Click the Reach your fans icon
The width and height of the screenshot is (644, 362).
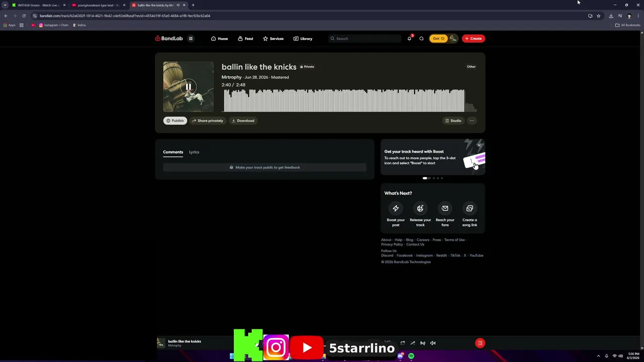pyautogui.click(x=445, y=208)
